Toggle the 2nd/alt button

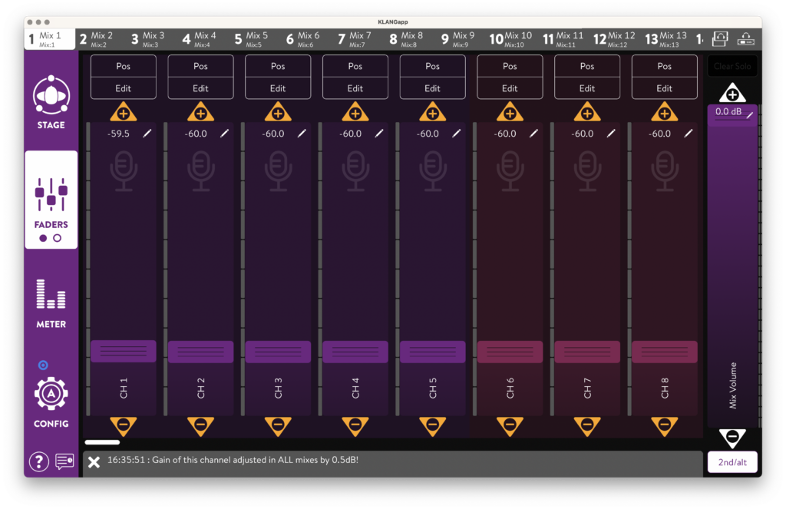[x=732, y=462]
